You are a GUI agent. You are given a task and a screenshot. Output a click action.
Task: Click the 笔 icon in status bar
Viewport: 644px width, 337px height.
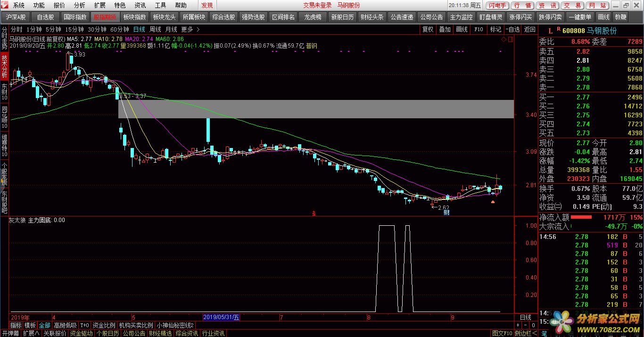[x=545, y=333]
